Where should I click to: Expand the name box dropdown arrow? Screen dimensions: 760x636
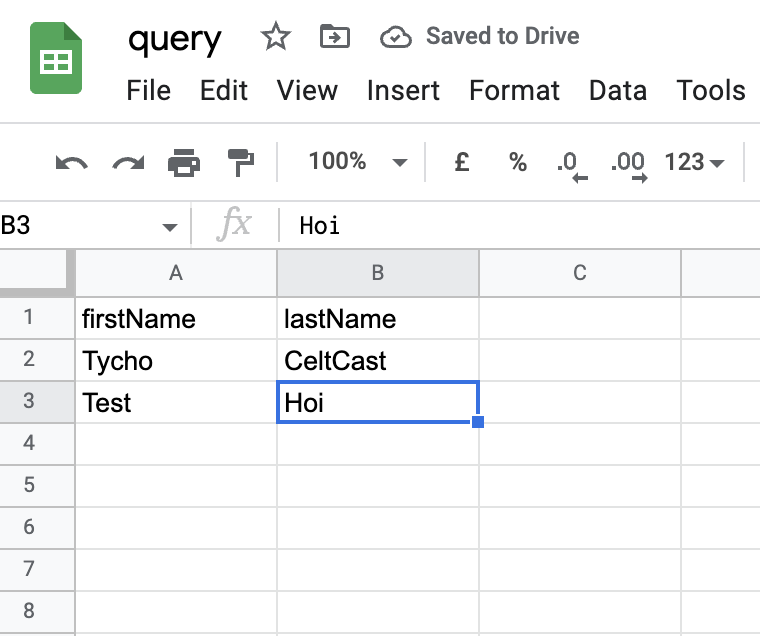click(x=170, y=227)
